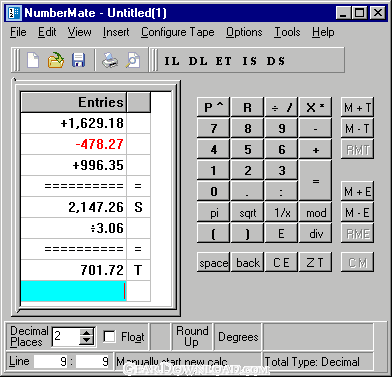Click the DS toolbar button
Image resolution: width=392 pixels, height=377 pixels.
(x=276, y=61)
